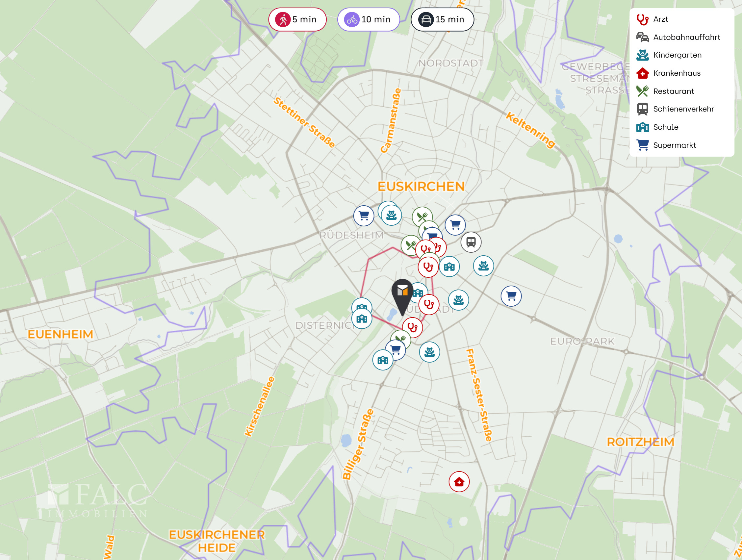Click Krankenhaus legend entry

pos(677,73)
